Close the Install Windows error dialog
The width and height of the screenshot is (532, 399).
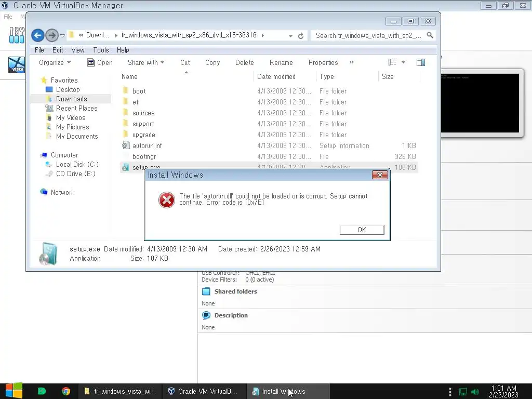(x=380, y=175)
